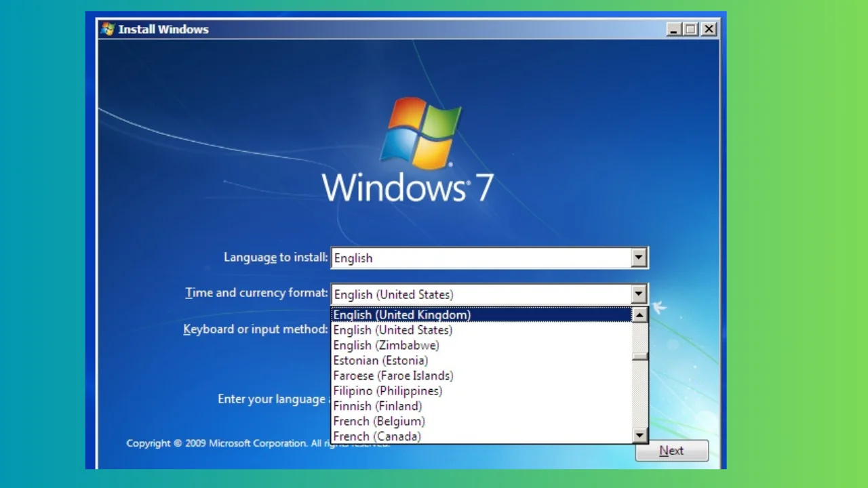Click the list scrollbar down arrow
This screenshot has width=868, height=488.
click(639, 435)
